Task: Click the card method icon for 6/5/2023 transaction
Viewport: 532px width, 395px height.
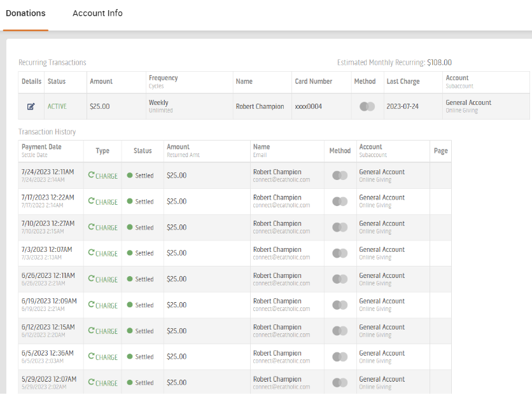Action: (340, 357)
